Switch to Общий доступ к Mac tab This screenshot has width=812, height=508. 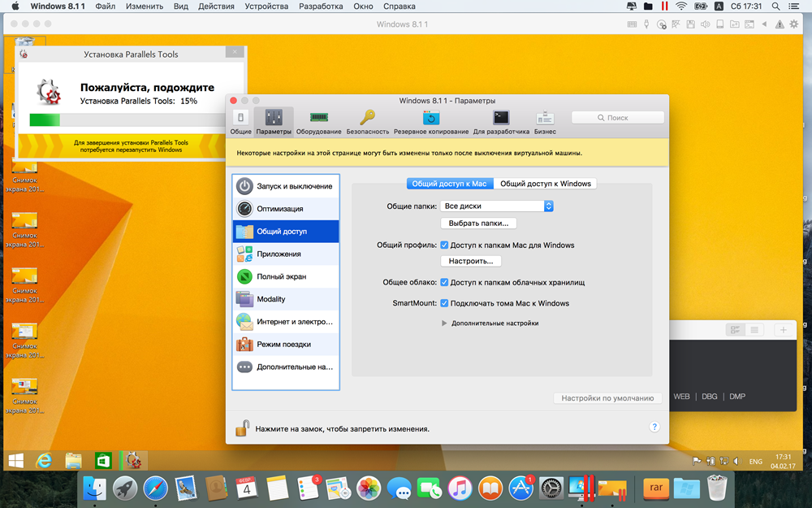450,184
